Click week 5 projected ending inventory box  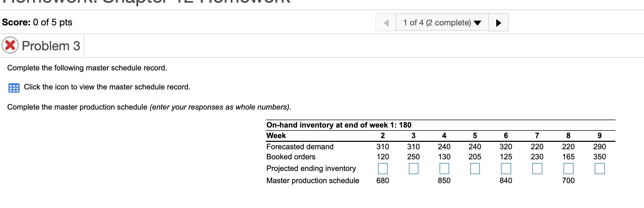[475, 169]
